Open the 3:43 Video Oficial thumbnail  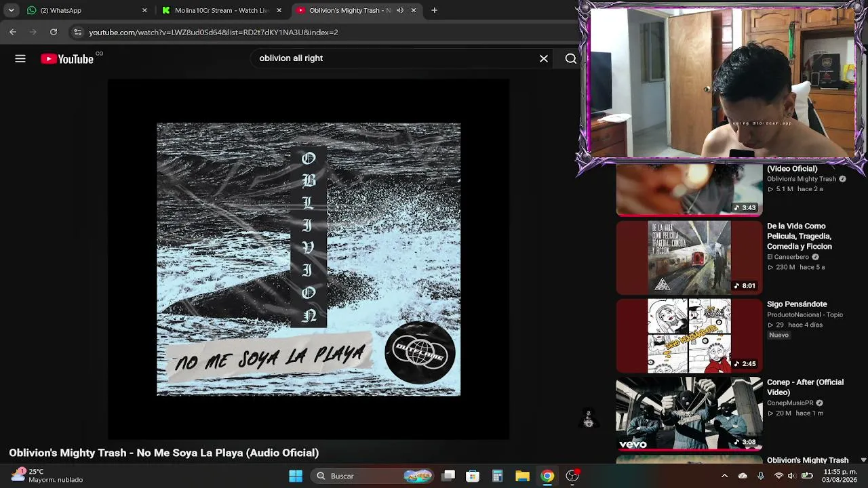click(689, 190)
